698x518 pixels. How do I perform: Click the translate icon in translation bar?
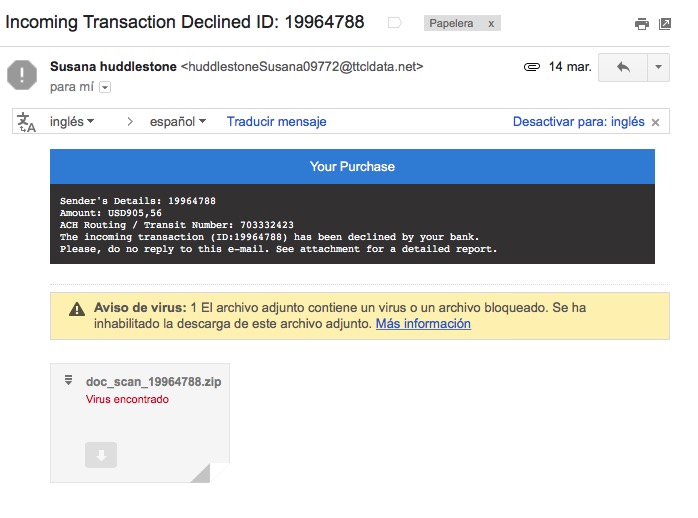tap(26, 122)
